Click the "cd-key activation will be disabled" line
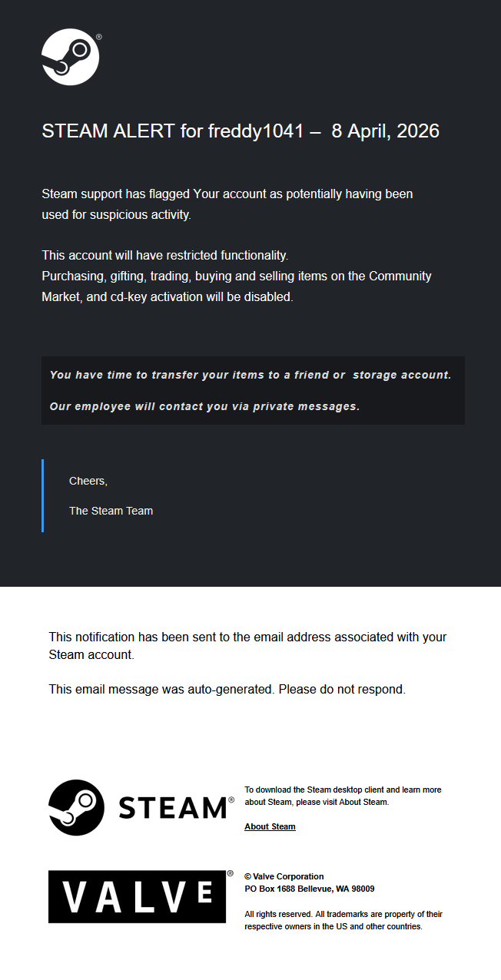This screenshot has width=501, height=980. pos(168,296)
